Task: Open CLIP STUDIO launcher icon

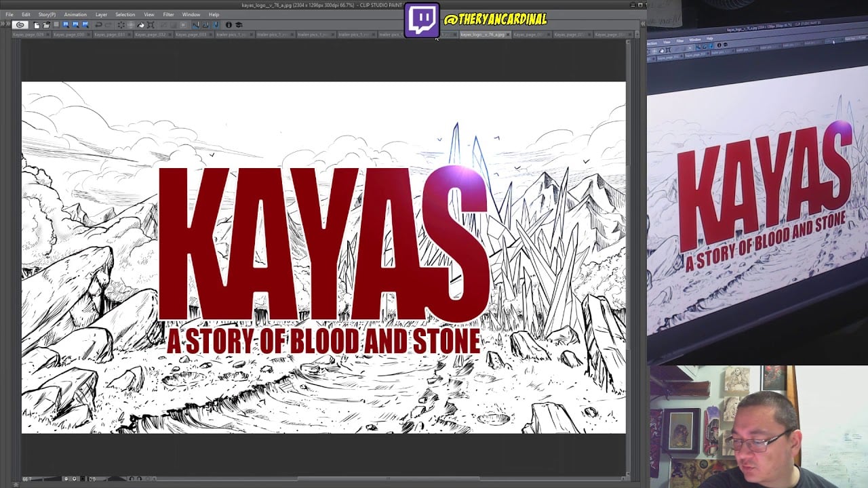Action: pos(20,25)
